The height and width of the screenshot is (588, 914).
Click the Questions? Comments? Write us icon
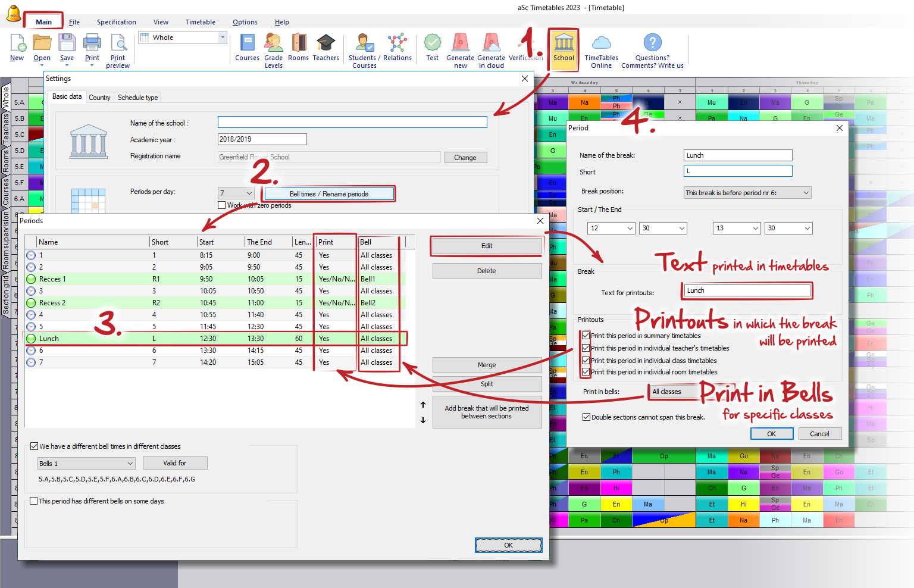coord(653,43)
